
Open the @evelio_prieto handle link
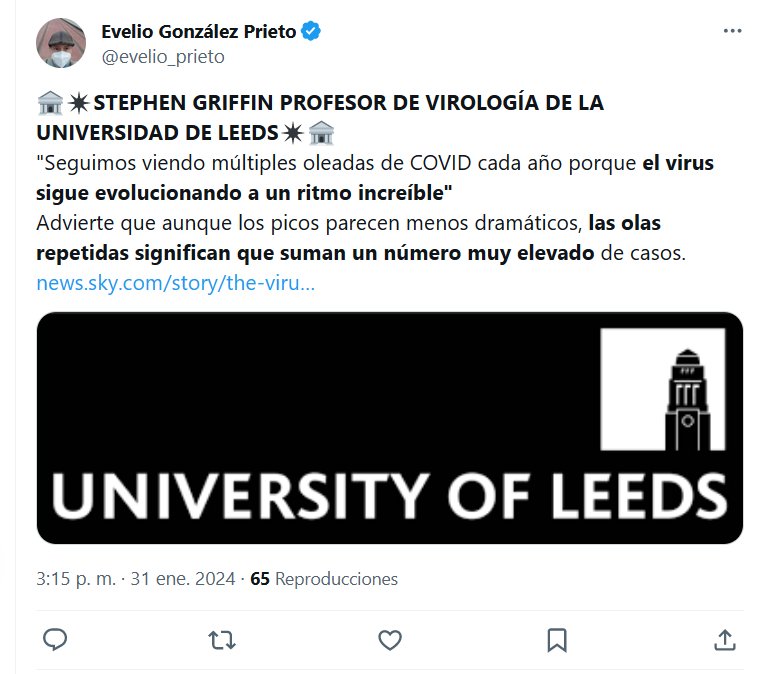pyautogui.click(x=163, y=57)
